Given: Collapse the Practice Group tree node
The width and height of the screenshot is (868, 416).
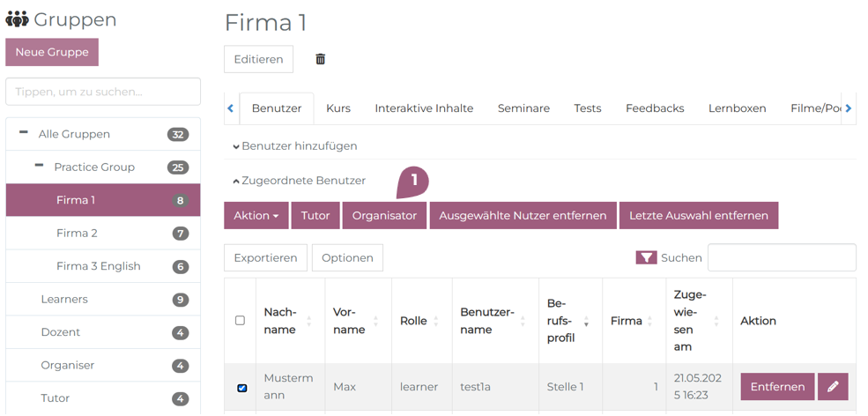Looking at the screenshot, I should (x=39, y=166).
